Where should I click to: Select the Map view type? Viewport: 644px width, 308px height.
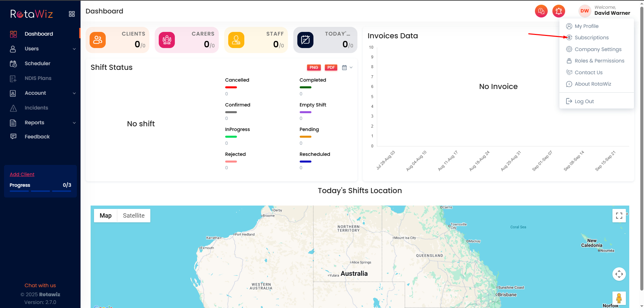pos(105,216)
